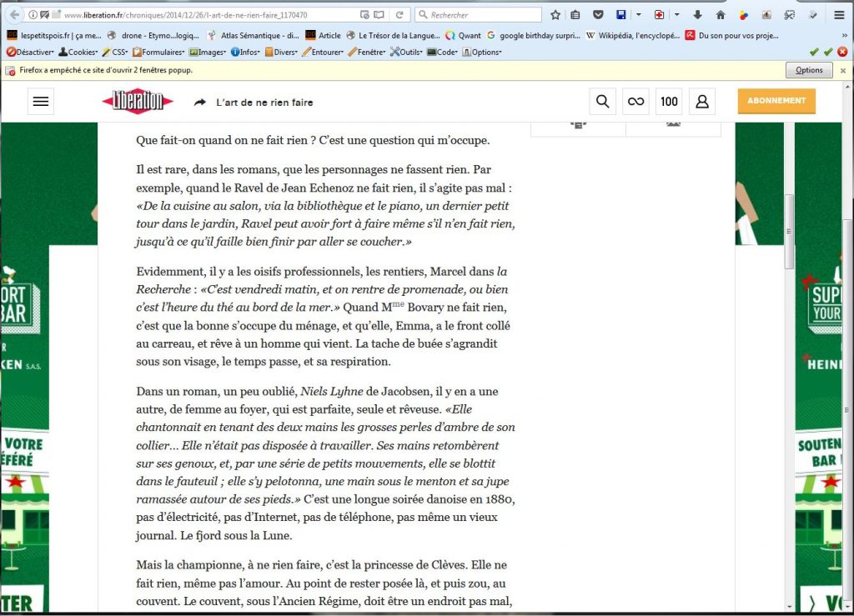
Task: Expand the Désactiver dropdown
Action: 30,52
